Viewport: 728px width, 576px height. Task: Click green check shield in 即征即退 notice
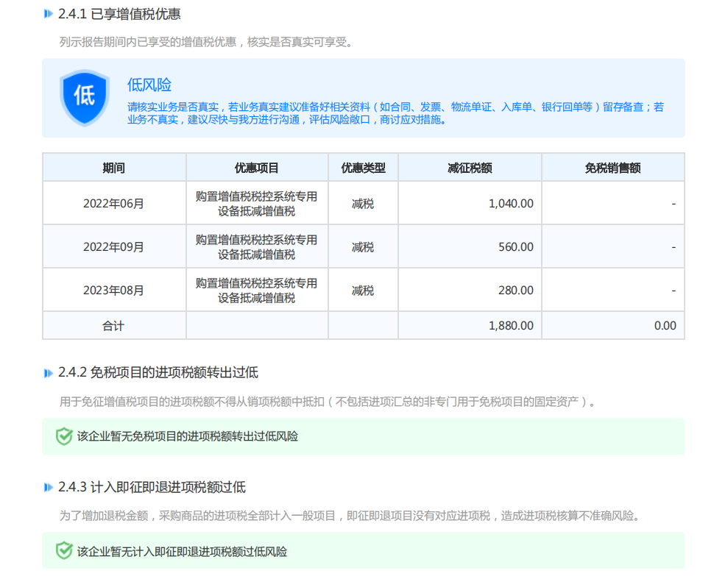click(64, 551)
